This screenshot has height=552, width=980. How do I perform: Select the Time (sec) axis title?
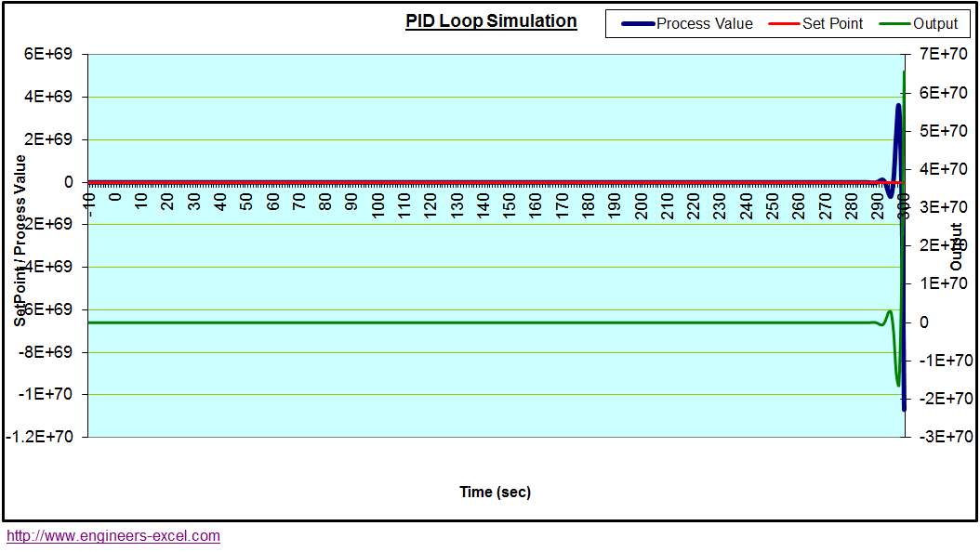[x=495, y=492]
